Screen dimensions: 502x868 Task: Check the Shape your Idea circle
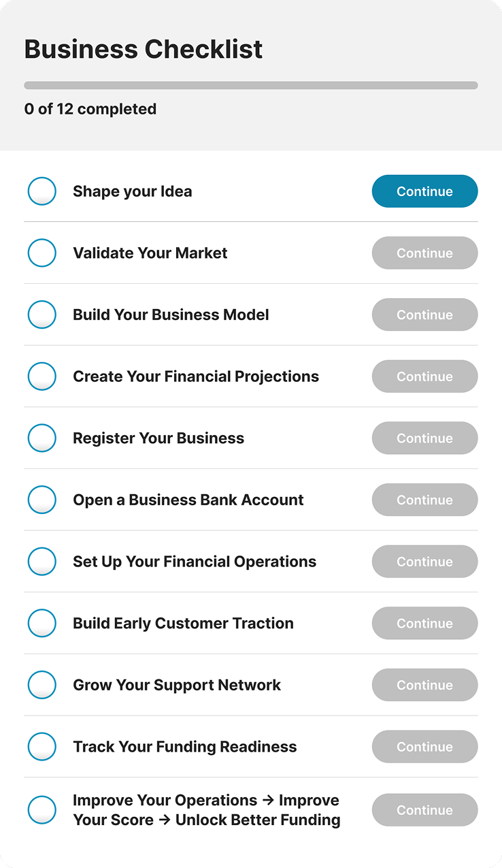(42, 191)
